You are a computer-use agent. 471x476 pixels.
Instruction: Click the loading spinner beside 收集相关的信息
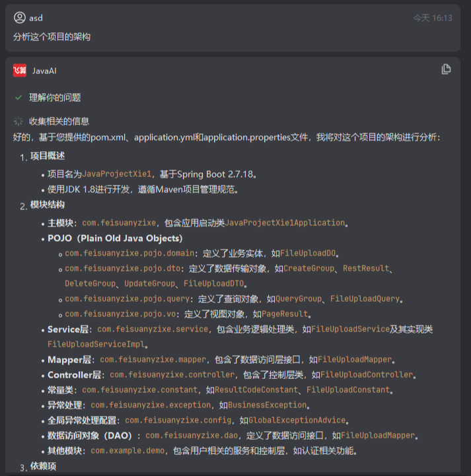coord(18,121)
